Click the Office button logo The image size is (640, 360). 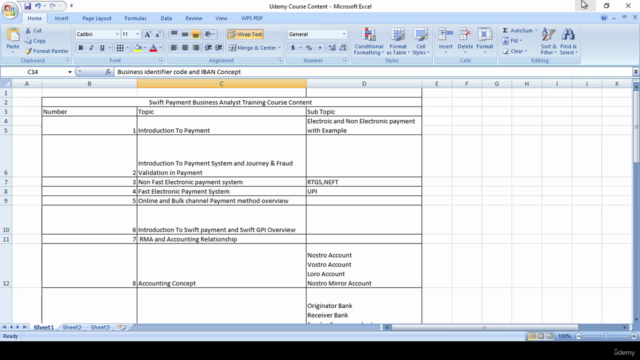click(10, 10)
